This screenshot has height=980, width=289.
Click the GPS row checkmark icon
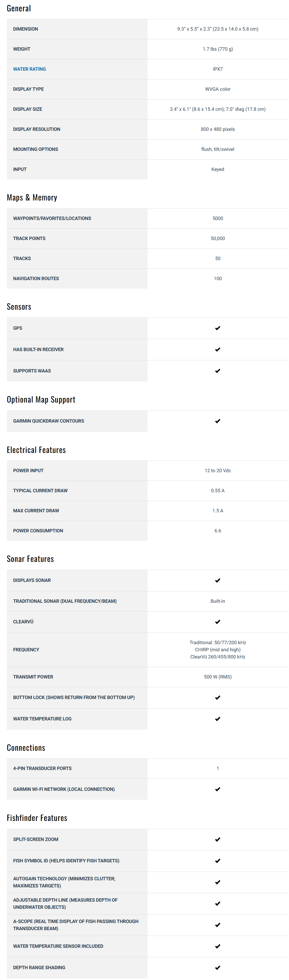coord(217,328)
